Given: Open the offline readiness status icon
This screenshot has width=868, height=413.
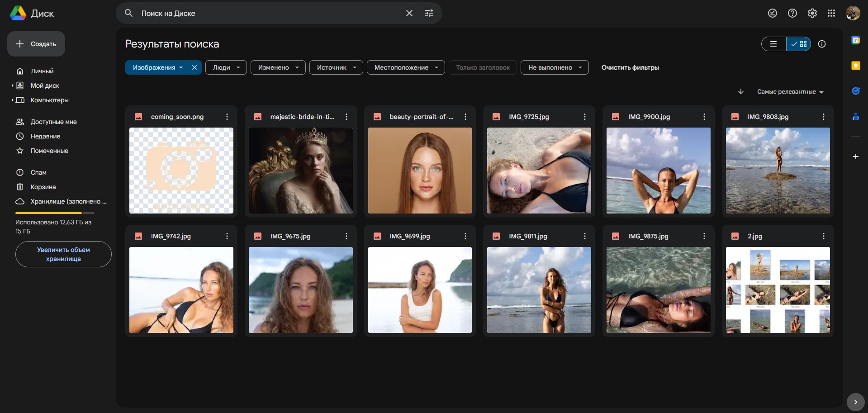Looking at the screenshot, I should click(772, 13).
